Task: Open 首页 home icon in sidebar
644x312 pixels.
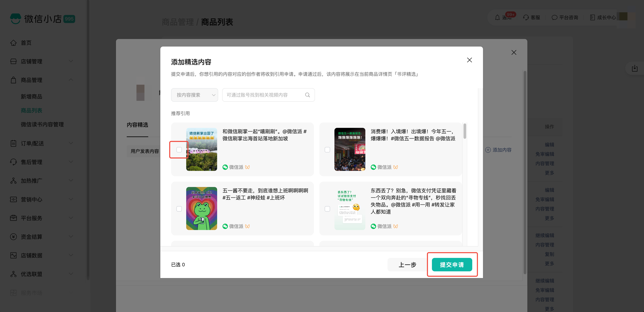Action: pyautogui.click(x=13, y=43)
